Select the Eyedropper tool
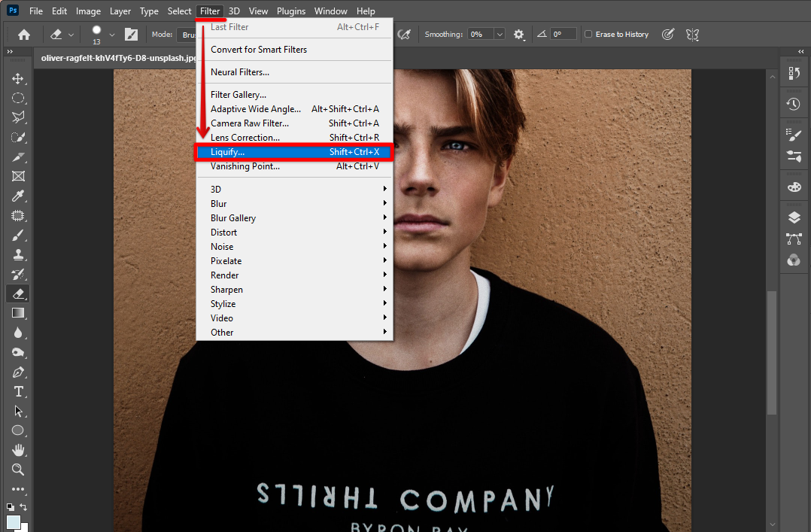Viewport: 811px width, 532px height. (18, 196)
